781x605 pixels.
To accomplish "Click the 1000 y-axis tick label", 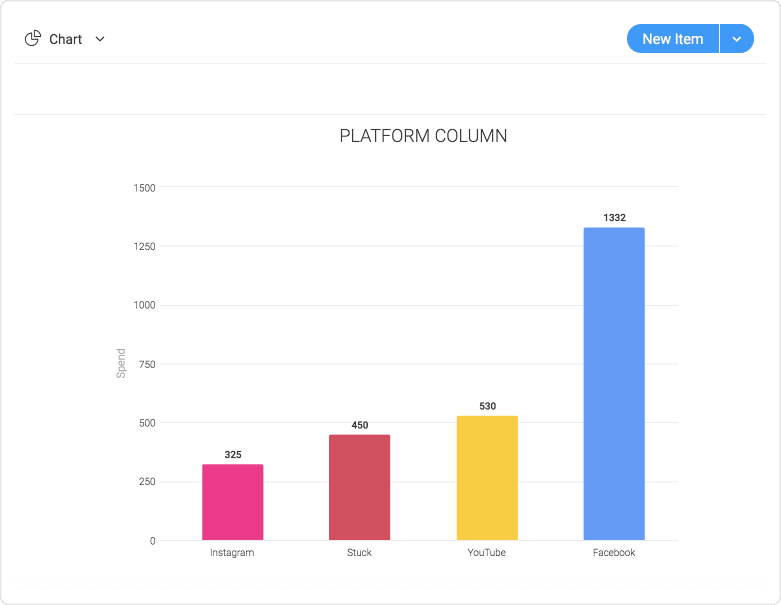I will (144, 305).
